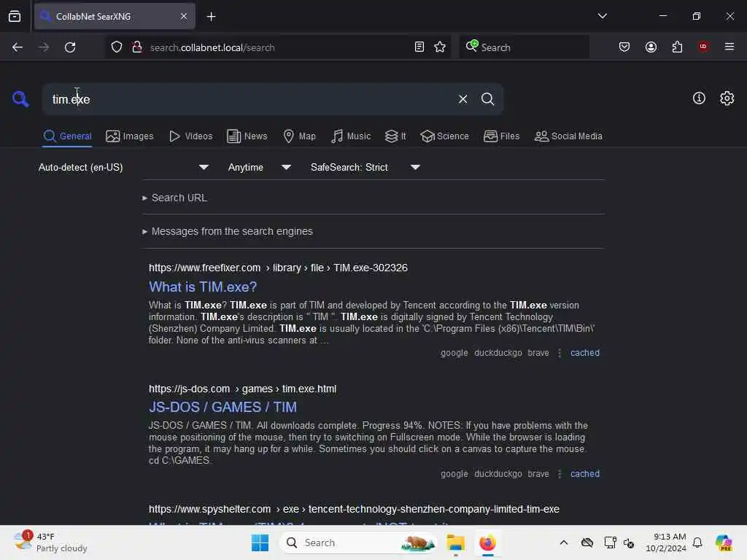Open the weather widget on taskbar
Viewport: 747px width, 560px height.
50,542
